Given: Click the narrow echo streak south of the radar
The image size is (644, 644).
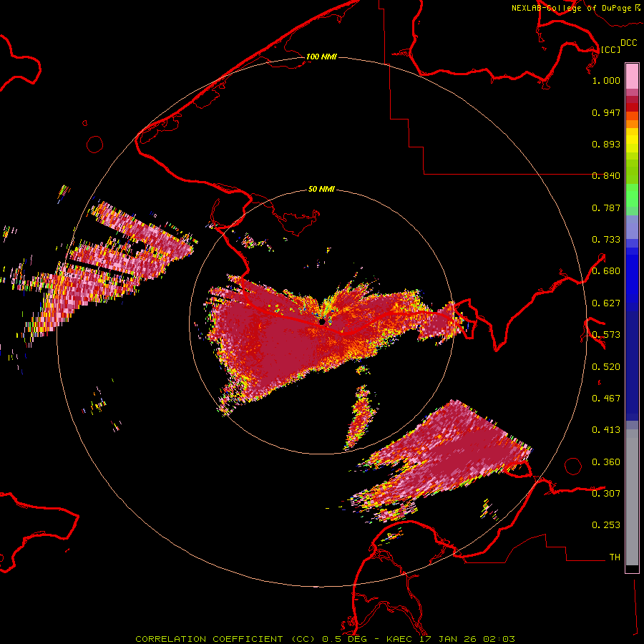Looking at the screenshot, I should click(360, 417).
